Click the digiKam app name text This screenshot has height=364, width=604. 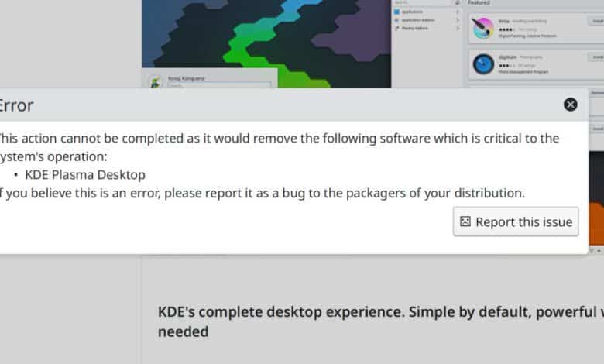tap(507, 57)
